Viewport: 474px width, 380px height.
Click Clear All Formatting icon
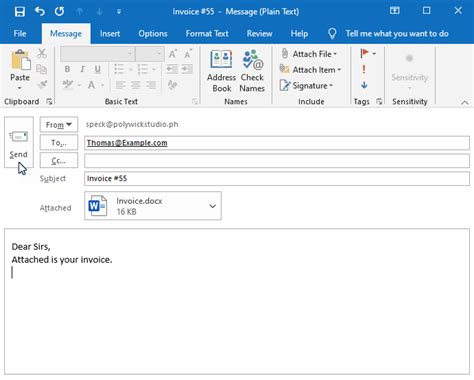(x=172, y=85)
